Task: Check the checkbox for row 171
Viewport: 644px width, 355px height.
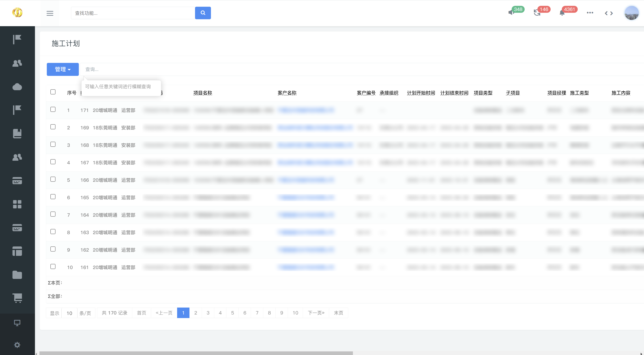Action: 53,109
